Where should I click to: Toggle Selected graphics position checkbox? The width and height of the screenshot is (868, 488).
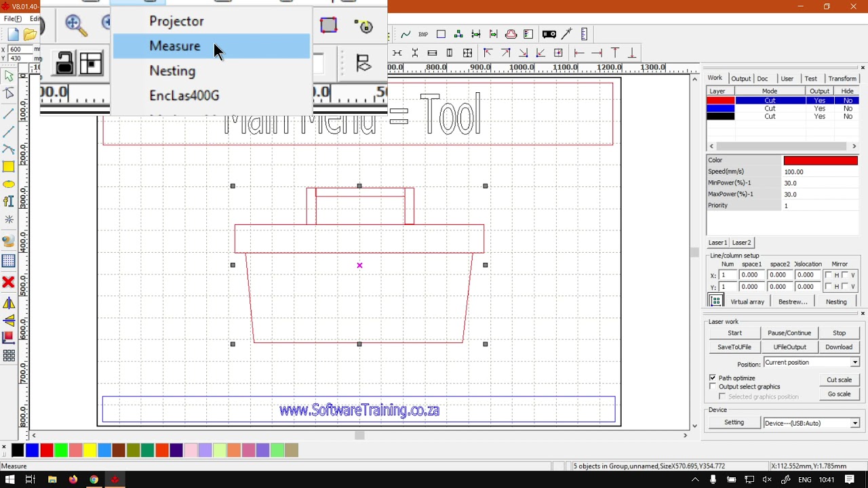[x=722, y=396]
